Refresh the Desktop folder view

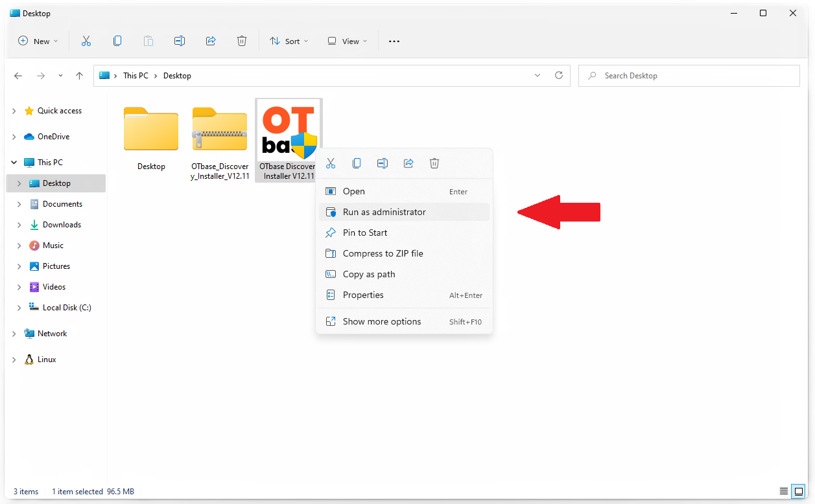559,75
